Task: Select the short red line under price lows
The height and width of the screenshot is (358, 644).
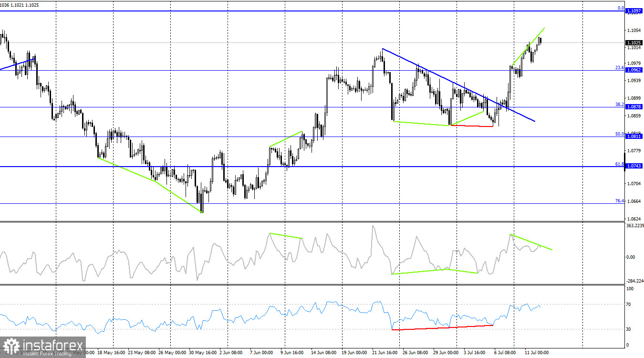Action: pyautogui.click(x=472, y=126)
